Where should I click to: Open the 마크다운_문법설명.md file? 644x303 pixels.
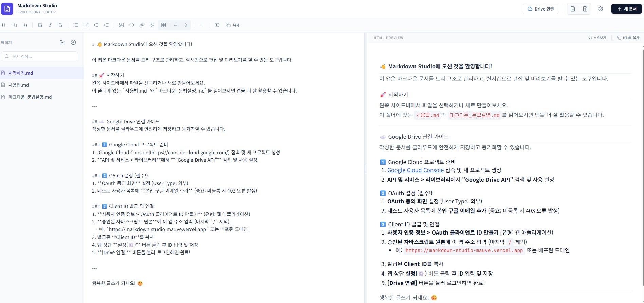[x=42, y=97]
